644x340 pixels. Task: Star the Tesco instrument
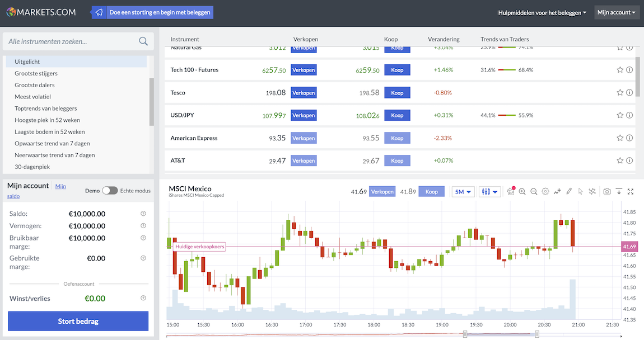(x=620, y=93)
